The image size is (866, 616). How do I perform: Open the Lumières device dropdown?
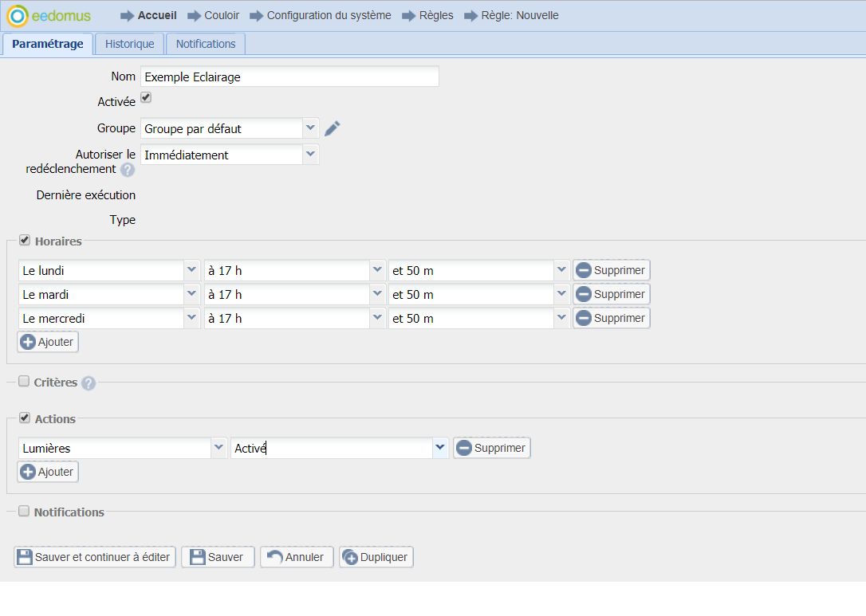pos(219,448)
